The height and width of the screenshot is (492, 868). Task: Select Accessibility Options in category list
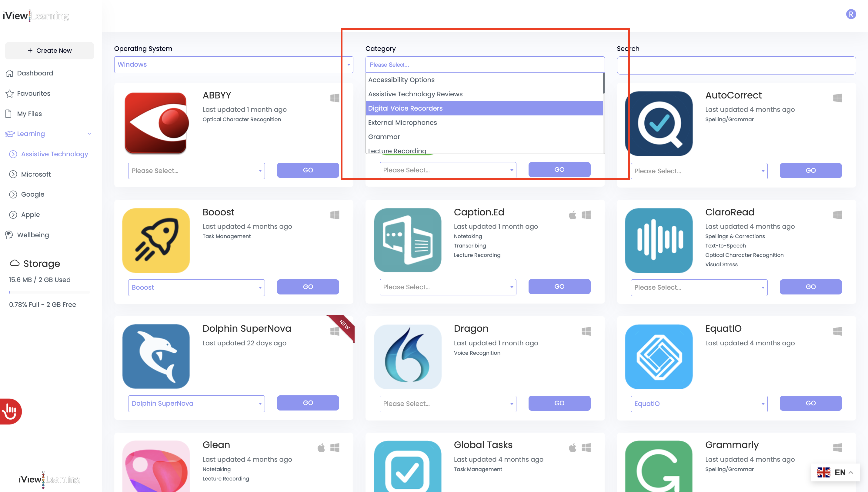[484, 80]
